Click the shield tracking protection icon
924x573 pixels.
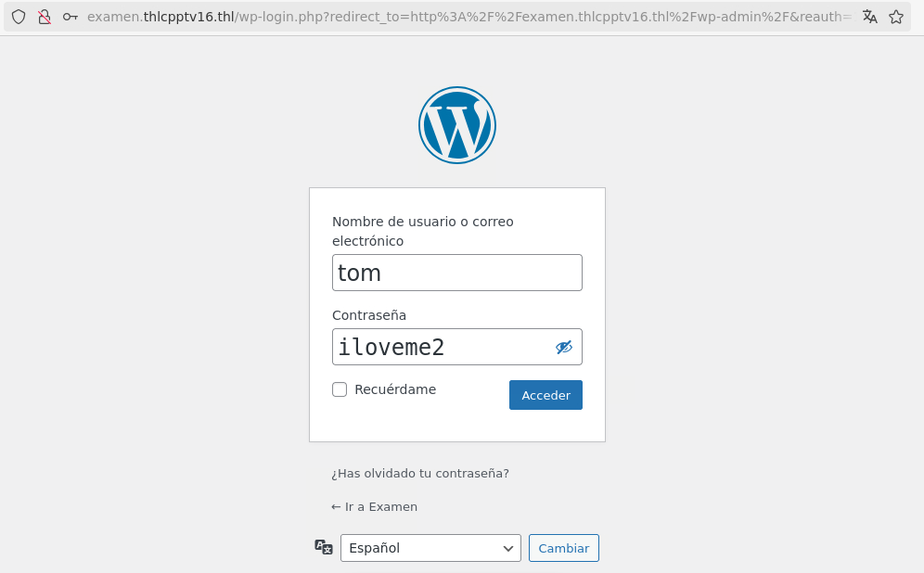pos(19,17)
